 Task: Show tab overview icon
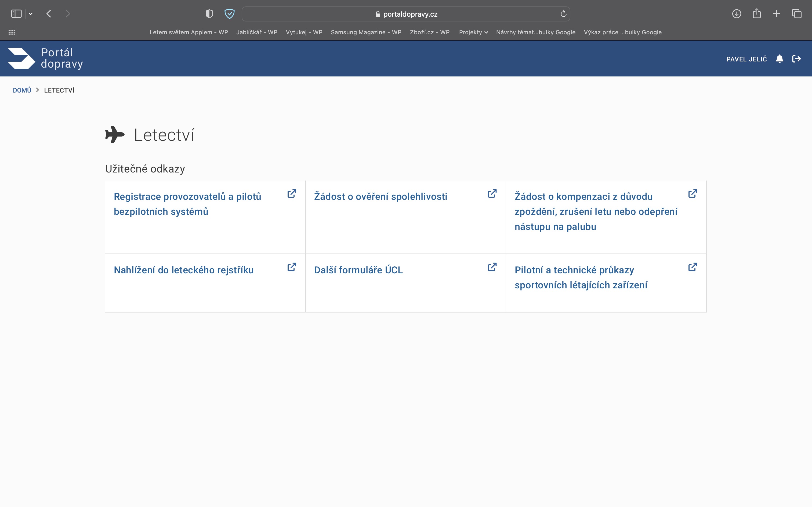(x=797, y=14)
